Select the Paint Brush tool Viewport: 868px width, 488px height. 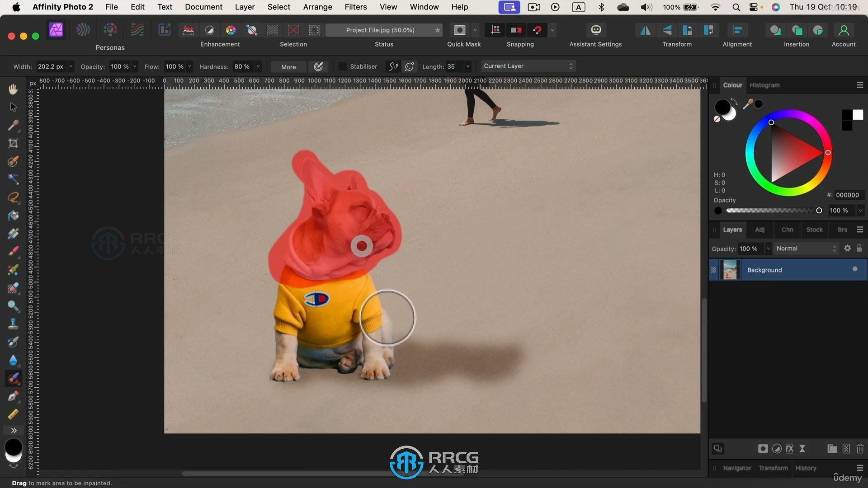point(13,252)
